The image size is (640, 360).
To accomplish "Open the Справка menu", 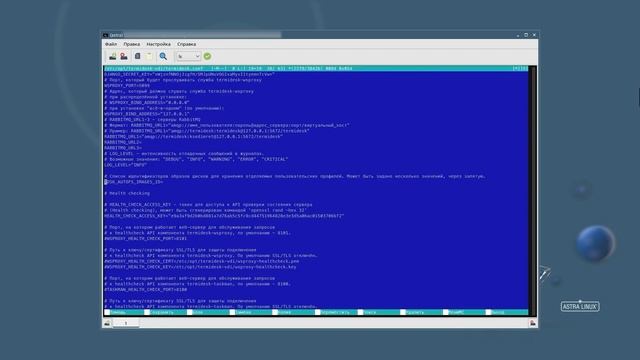I will [187, 44].
